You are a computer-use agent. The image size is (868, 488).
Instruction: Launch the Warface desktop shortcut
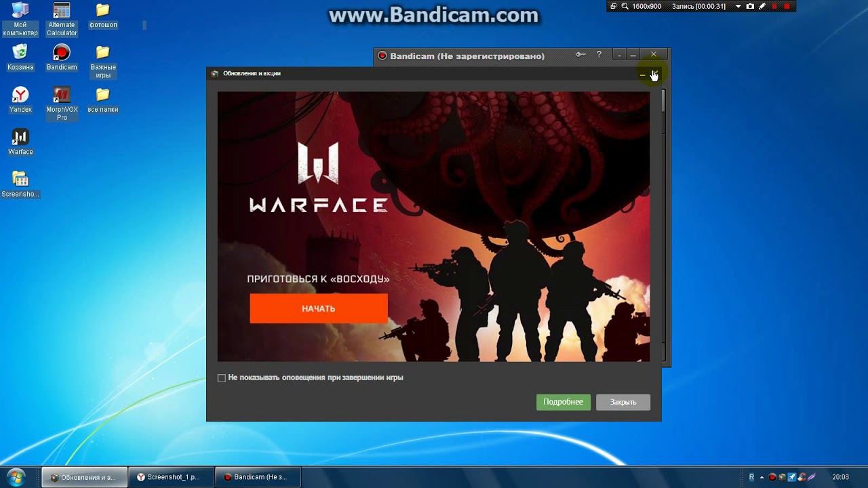20,142
